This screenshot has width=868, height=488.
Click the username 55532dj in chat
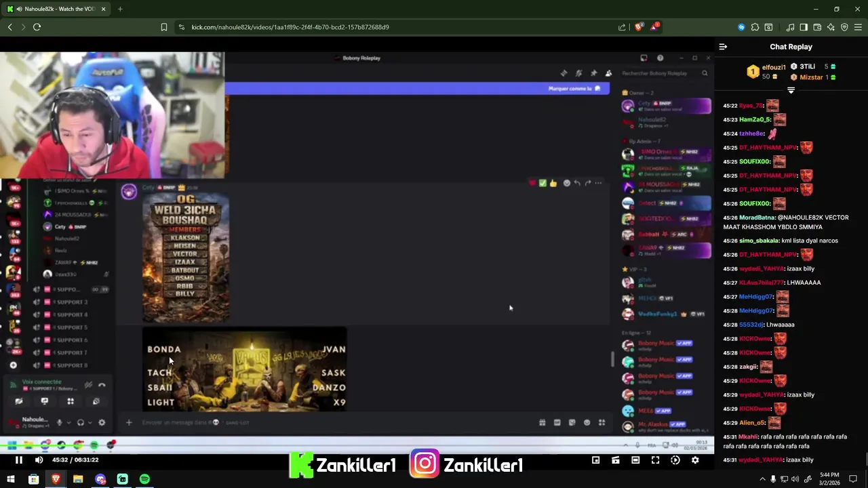point(751,325)
